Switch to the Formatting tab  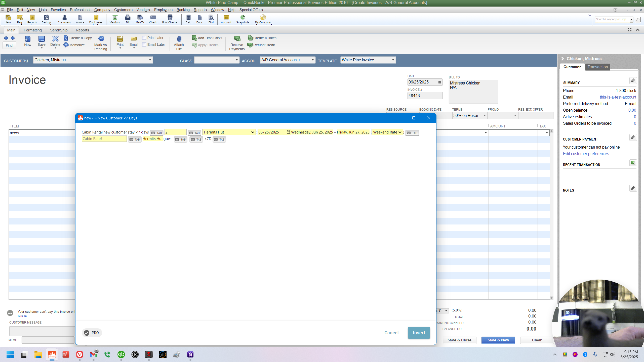pyautogui.click(x=33, y=30)
